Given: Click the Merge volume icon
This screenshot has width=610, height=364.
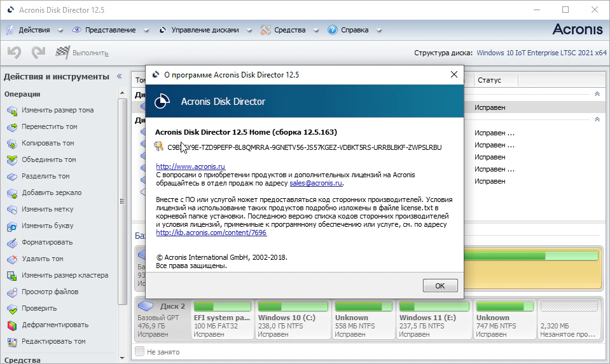Looking at the screenshot, I should click(x=12, y=160).
